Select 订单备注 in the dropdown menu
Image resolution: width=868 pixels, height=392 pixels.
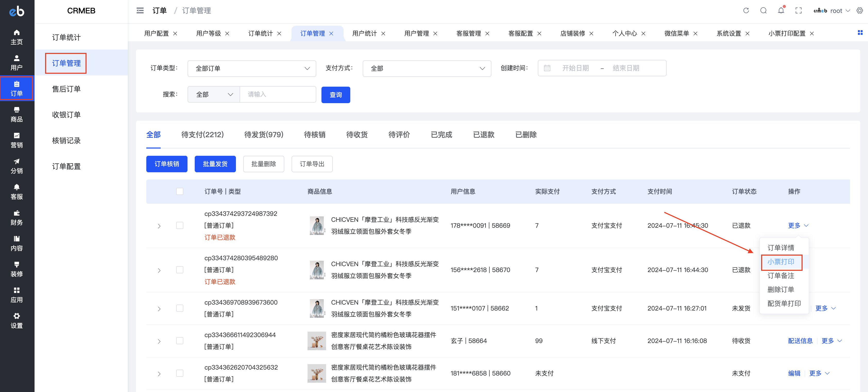tap(780, 276)
